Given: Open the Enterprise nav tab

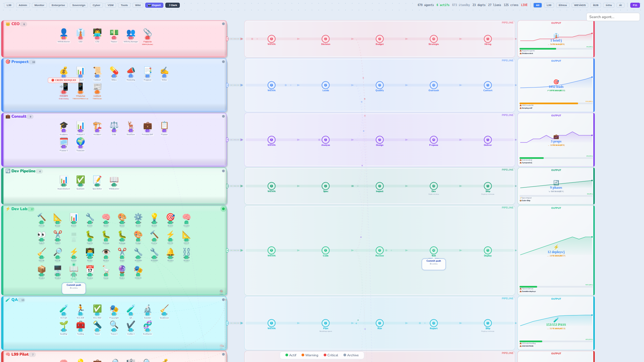Looking at the screenshot, I should [x=58, y=5].
